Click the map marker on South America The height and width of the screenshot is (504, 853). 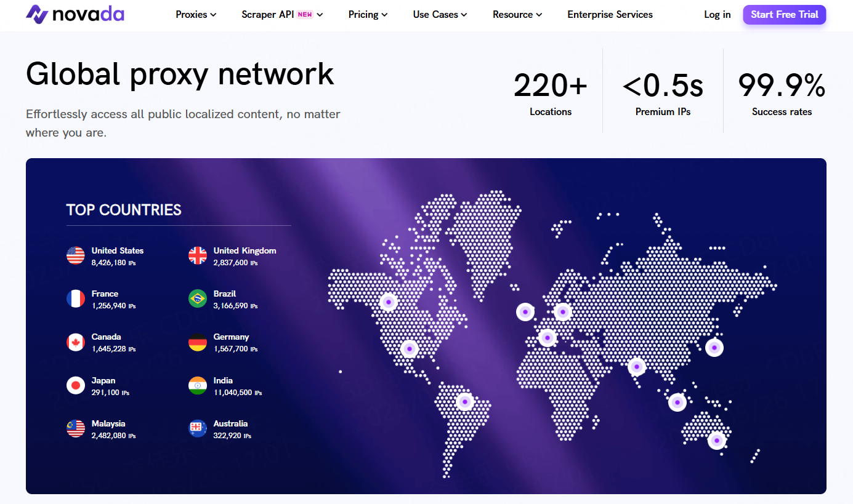pos(465,402)
